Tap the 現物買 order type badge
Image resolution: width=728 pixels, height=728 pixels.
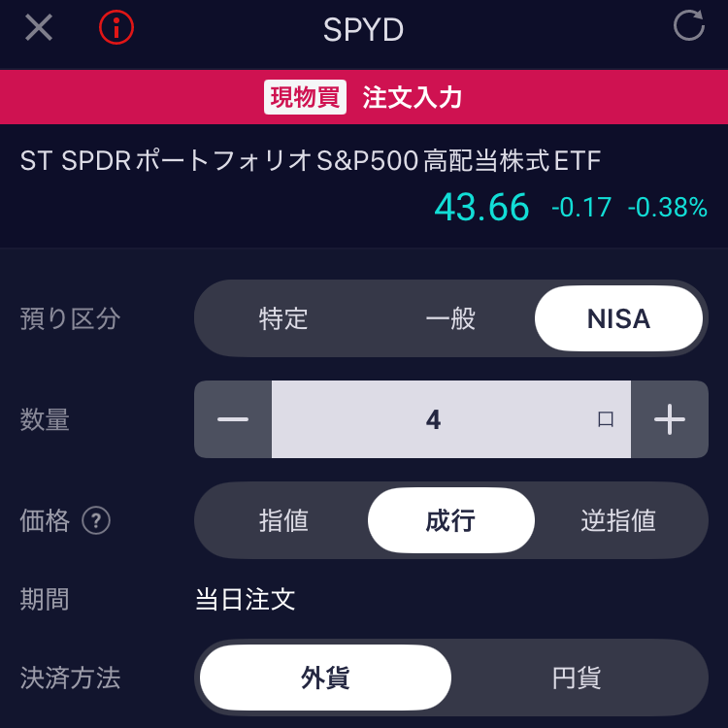click(x=305, y=97)
